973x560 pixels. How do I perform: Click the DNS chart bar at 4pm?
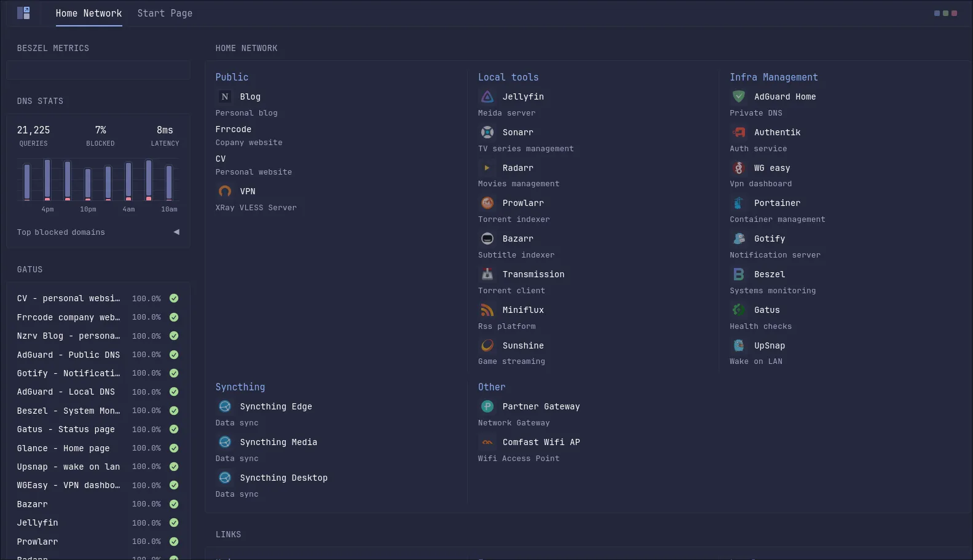pos(47,179)
